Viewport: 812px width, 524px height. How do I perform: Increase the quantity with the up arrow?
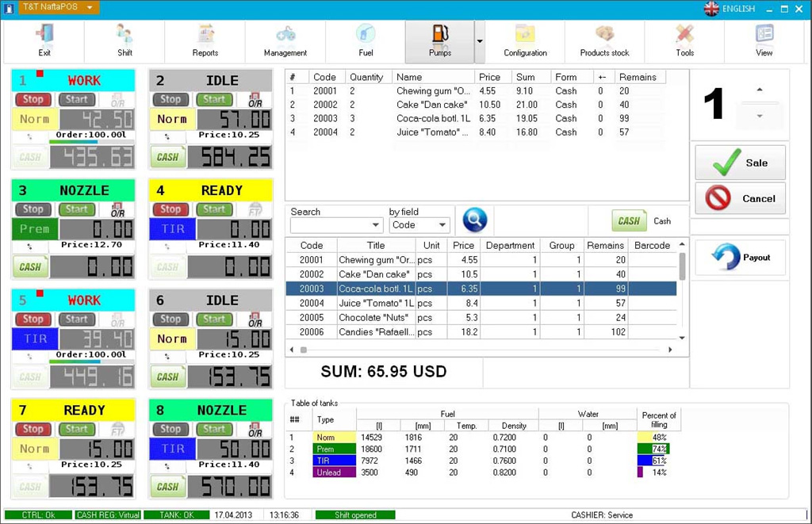click(760, 90)
